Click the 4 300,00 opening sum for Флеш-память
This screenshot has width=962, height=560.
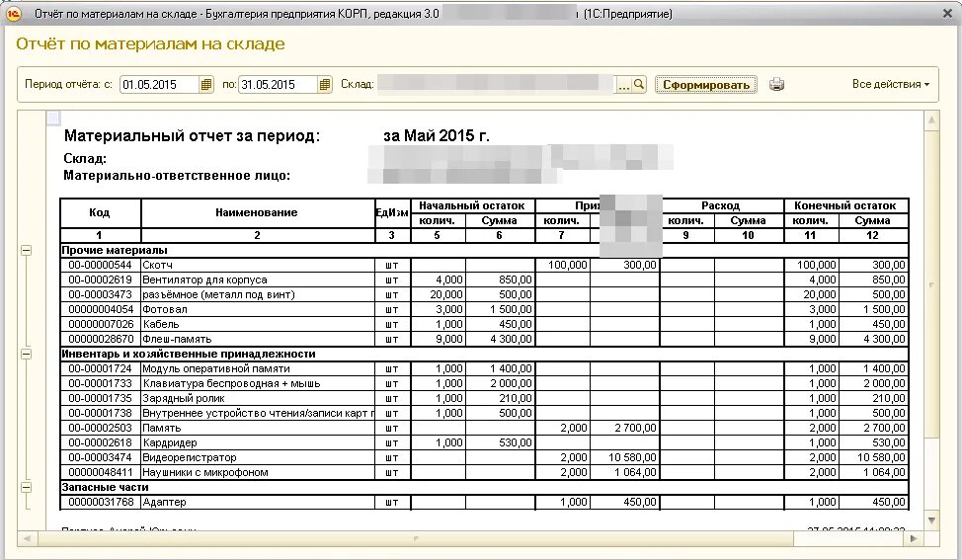[500, 339]
